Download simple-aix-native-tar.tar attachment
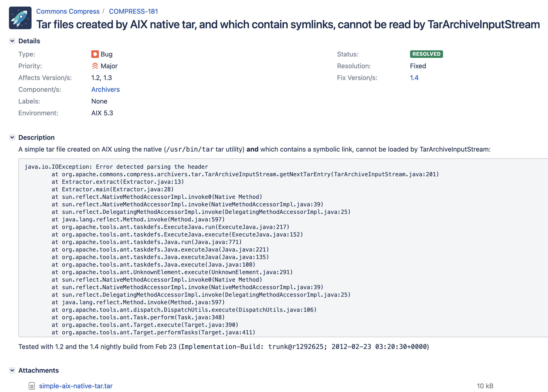 (x=76, y=386)
